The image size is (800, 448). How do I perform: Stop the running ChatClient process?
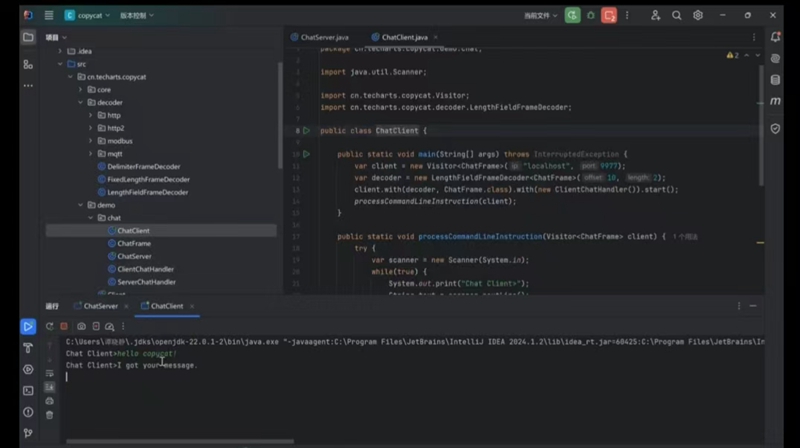[64, 326]
